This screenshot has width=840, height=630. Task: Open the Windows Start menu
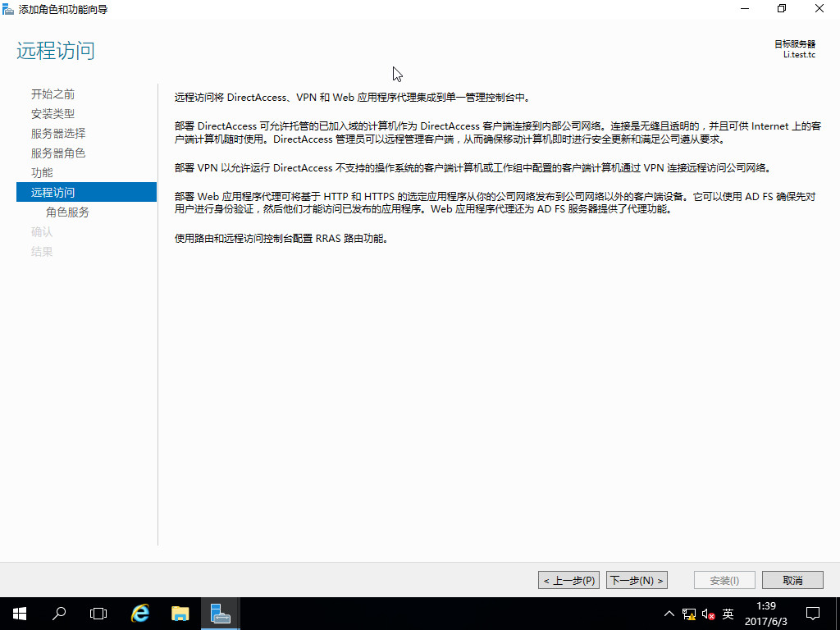[20, 614]
